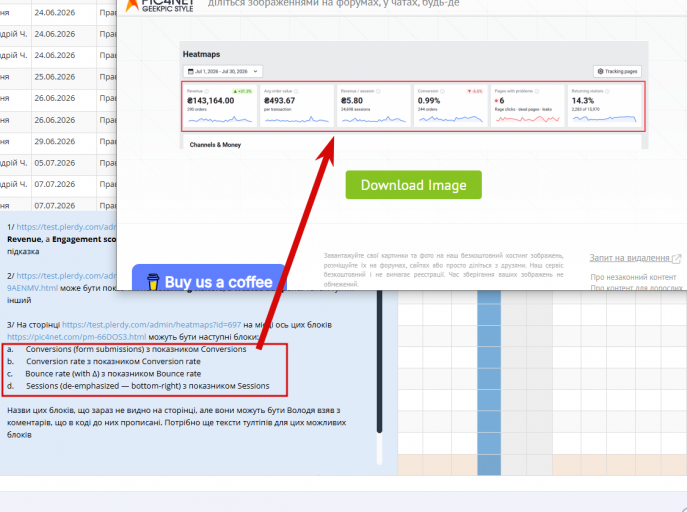Click the table cell with date 29.06.2026
Viewport: 687px width, 512px height.
click(64, 141)
